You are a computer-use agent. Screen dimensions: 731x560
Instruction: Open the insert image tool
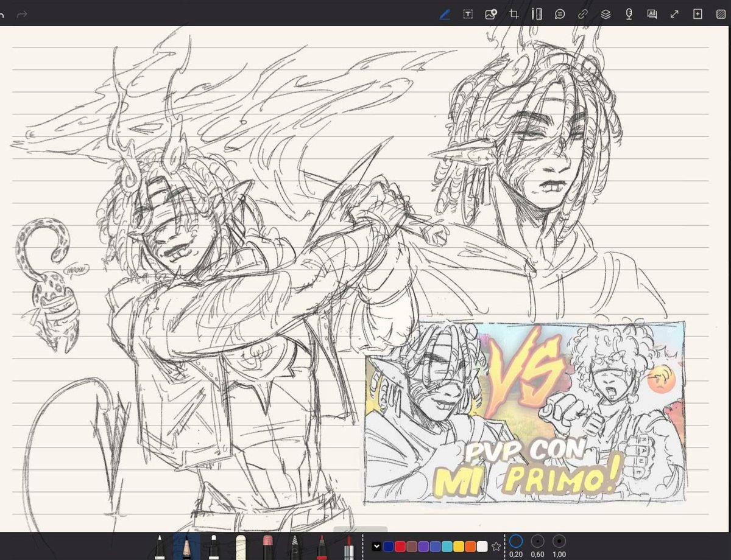pyautogui.click(x=491, y=14)
